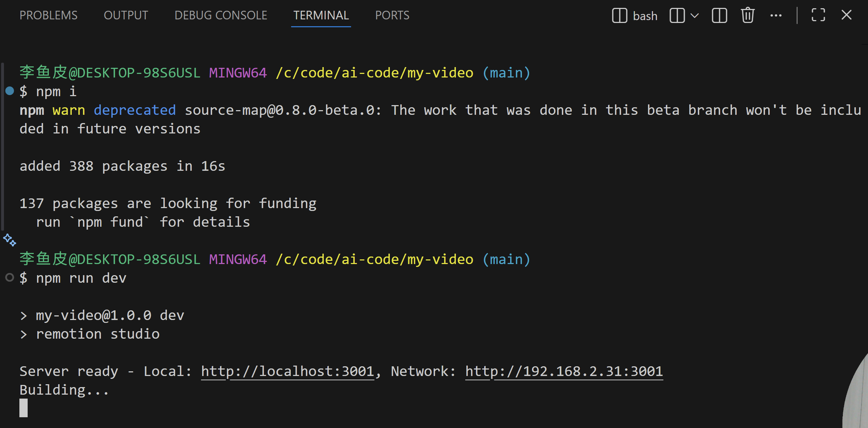Open the http://localhost:3001 link
This screenshot has width=868, height=428.
(x=288, y=371)
